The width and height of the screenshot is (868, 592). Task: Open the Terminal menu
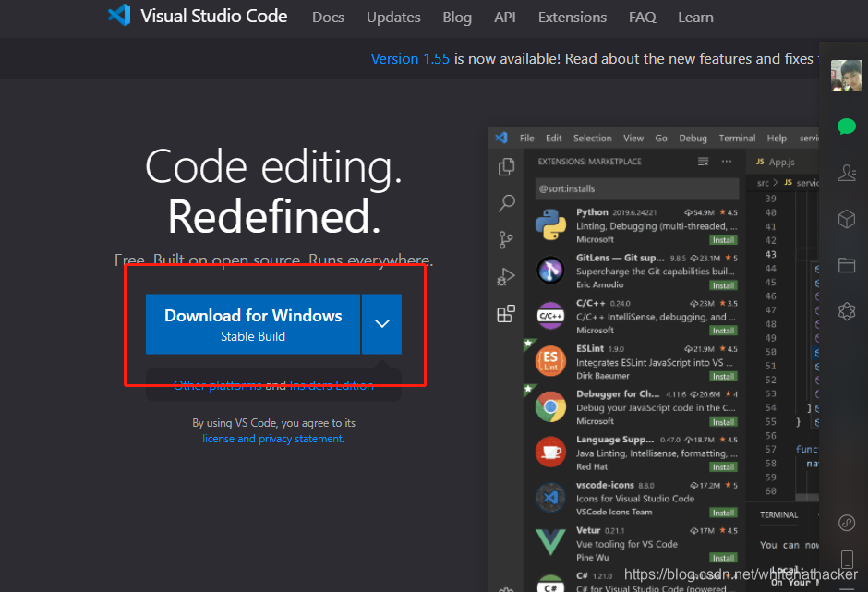pyautogui.click(x=737, y=138)
